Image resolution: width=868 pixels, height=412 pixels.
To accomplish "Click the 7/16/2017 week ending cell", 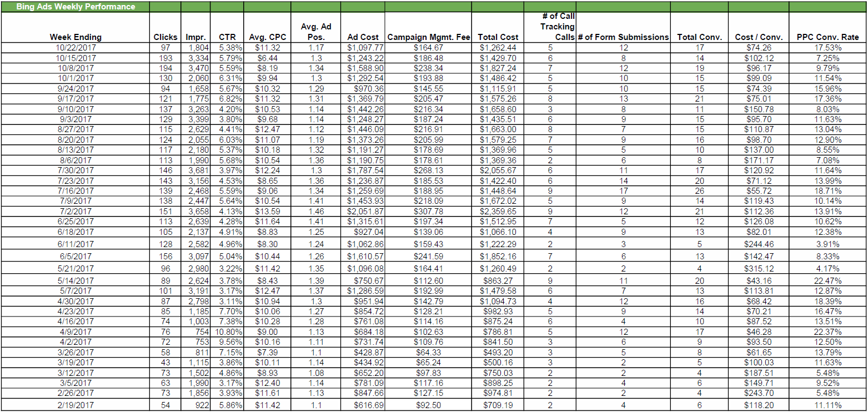I will (76, 190).
